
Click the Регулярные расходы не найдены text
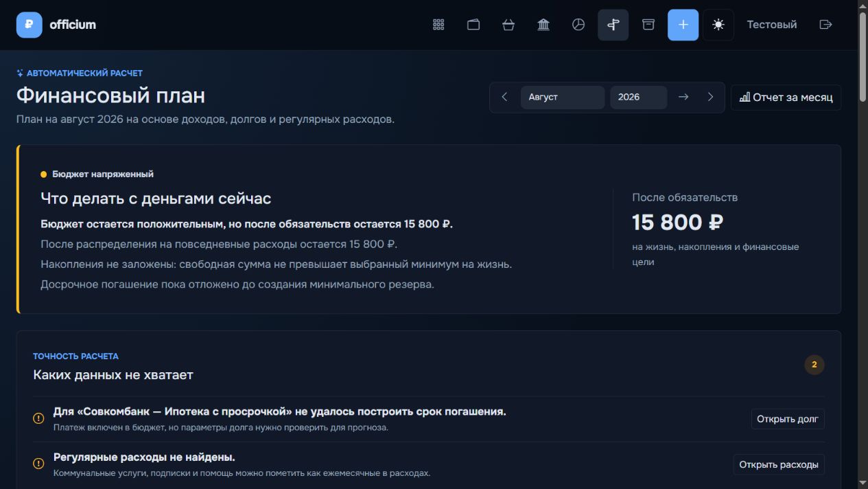pos(144,457)
